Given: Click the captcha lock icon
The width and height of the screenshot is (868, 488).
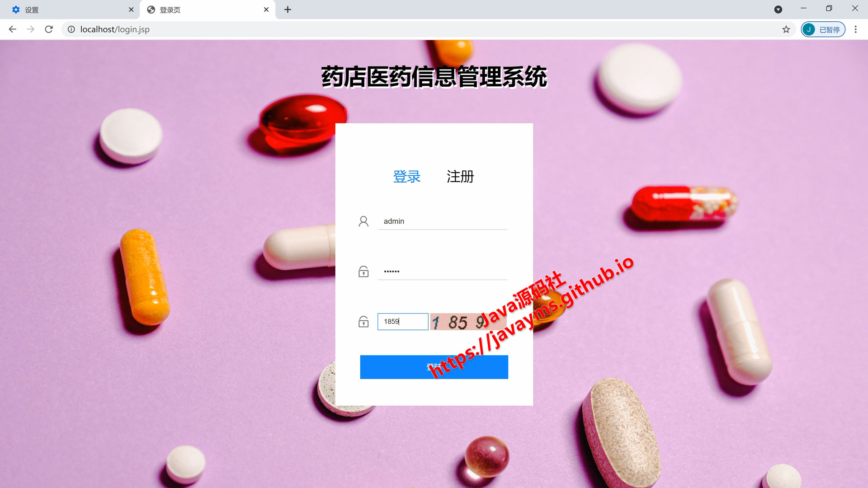Looking at the screenshot, I should click(363, 322).
